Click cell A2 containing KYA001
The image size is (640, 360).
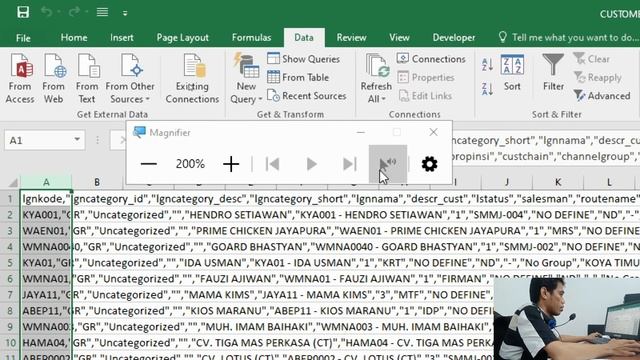click(46, 215)
